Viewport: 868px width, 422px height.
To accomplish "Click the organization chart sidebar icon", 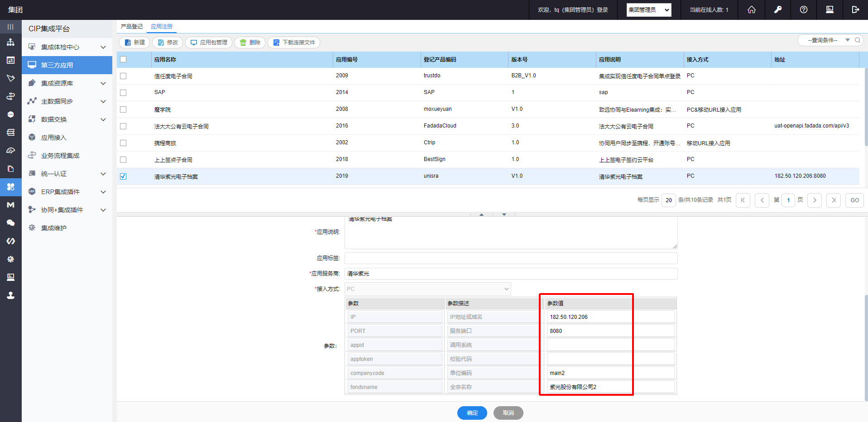I will [x=10, y=43].
